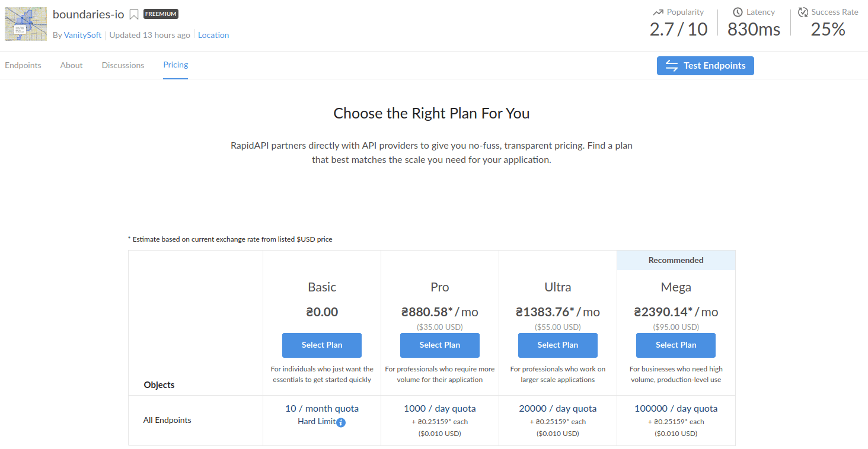868x449 pixels.
Task: Open the Endpoints tab
Action: [x=23, y=65]
